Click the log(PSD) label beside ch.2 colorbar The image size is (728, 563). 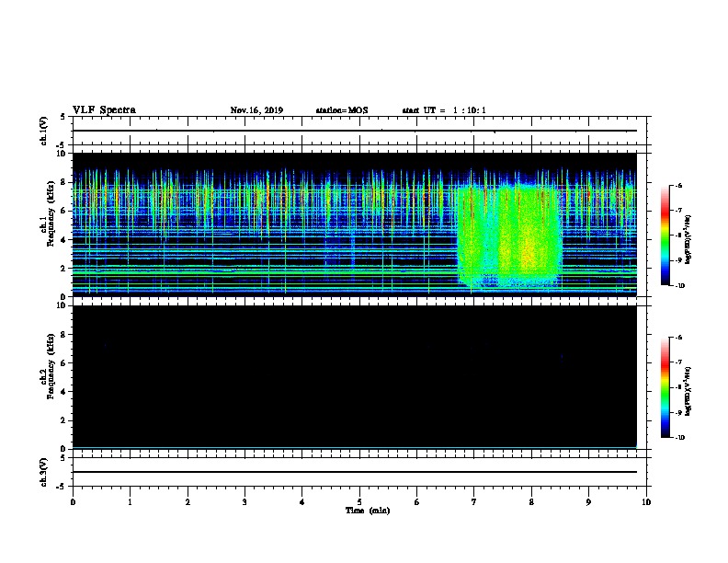pyautogui.click(x=688, y=391)
